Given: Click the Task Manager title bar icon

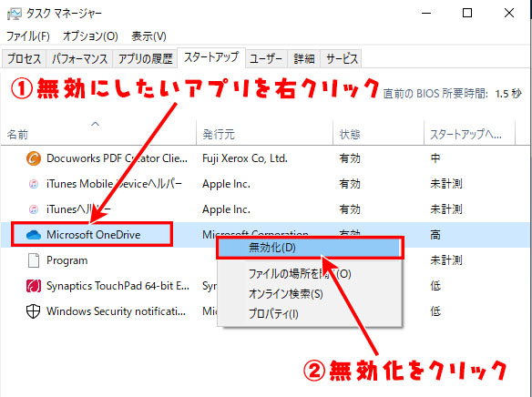Looking at the screenshot, I should click(14, 14).
